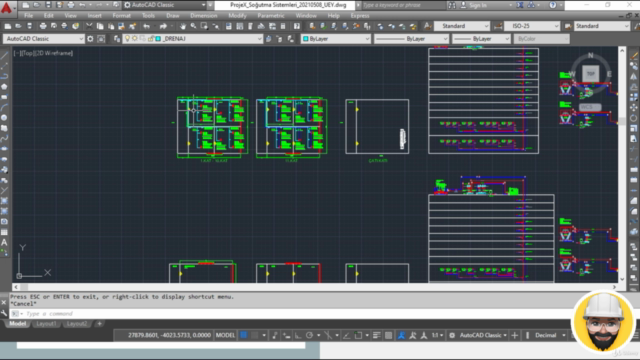The height and width of the screenshot is (360, 640).
Task: Toggle ortho mode in status bar
Action: 298,336
